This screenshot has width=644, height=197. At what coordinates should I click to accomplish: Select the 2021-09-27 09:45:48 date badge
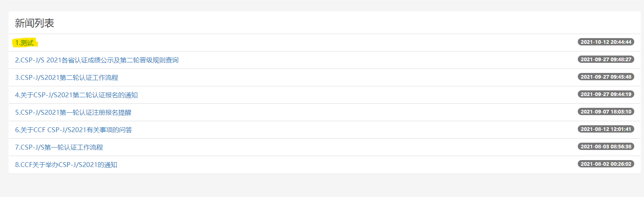point(606,77)
